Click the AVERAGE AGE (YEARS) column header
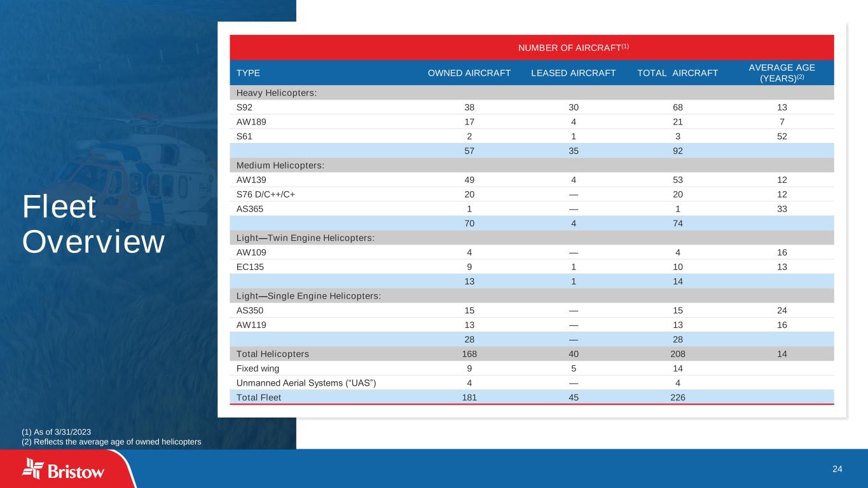 click(x=782, y=72)
